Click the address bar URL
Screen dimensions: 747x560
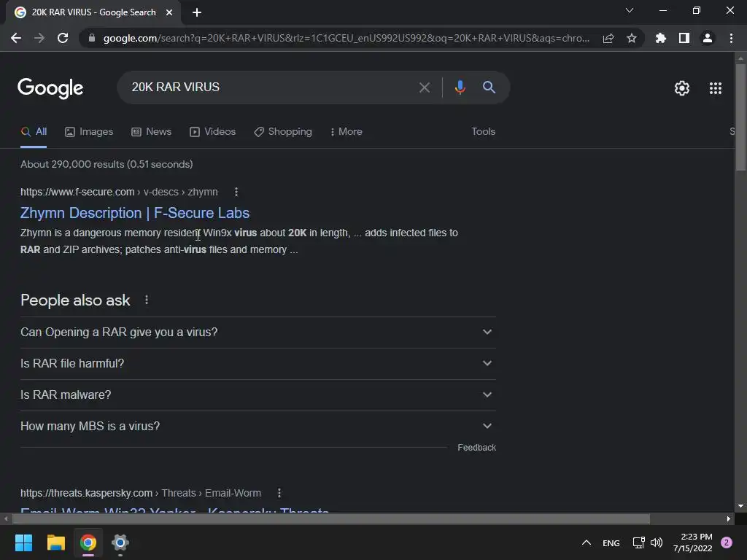pos(347,38)
